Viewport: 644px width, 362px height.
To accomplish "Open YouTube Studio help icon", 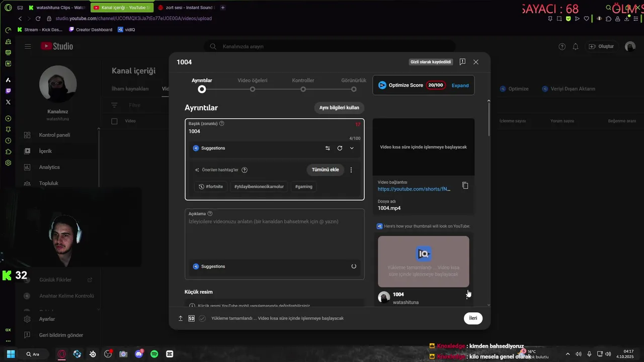I will coord(562,46).
